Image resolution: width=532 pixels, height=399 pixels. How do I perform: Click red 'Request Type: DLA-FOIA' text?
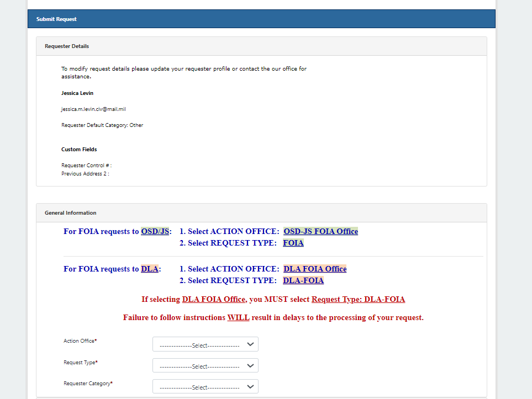click(359, 299)
